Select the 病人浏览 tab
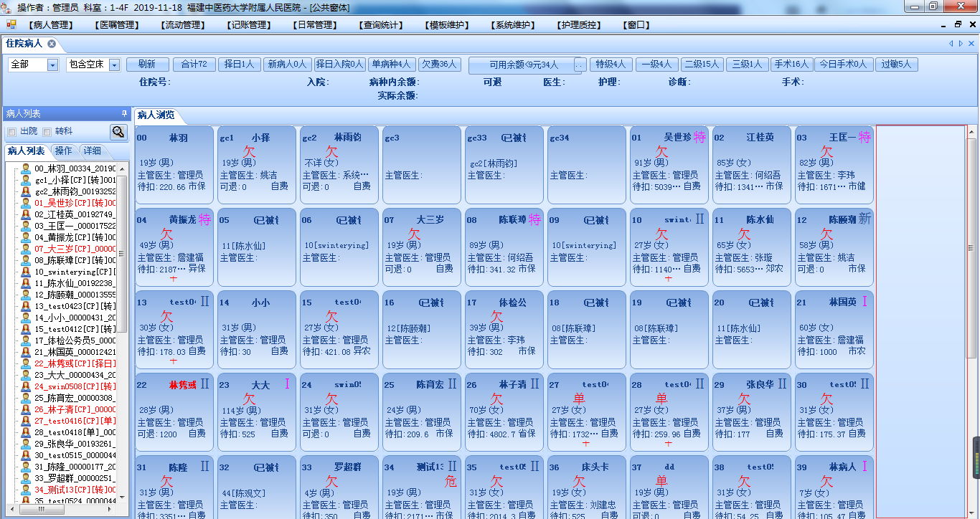This screenshot has height=519, width=980. 156,115
